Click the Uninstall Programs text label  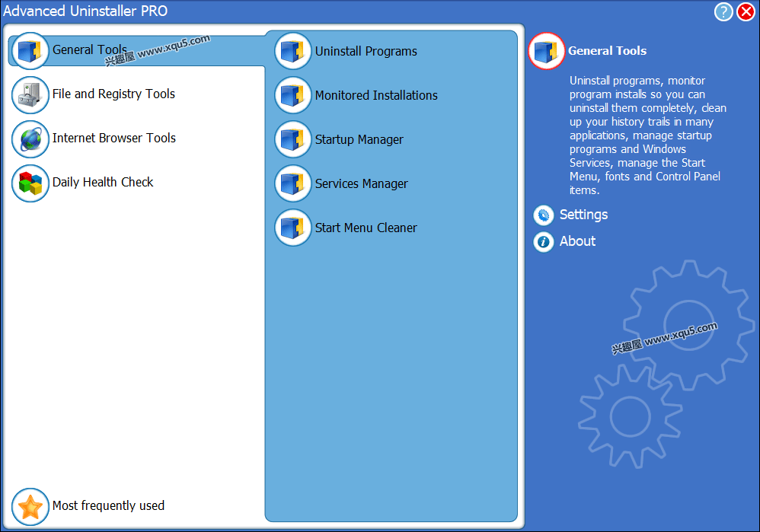click(366, 51)
